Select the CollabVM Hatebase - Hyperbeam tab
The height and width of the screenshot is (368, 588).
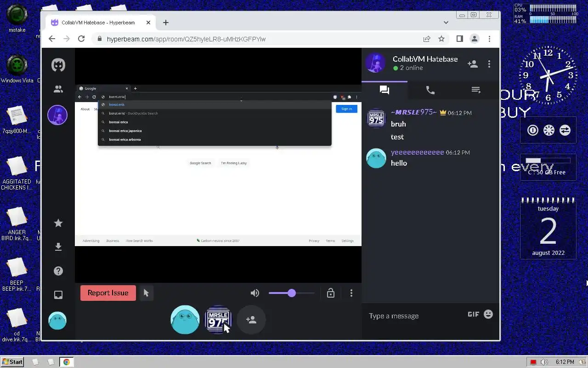point(101,23)
